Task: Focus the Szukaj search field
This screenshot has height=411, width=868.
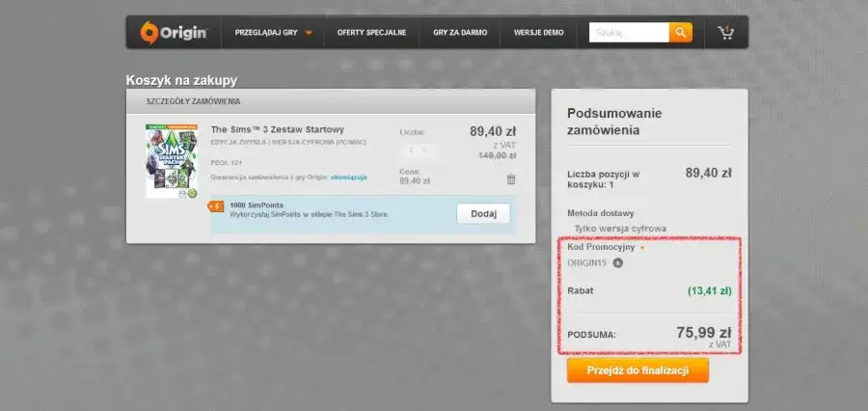Action: click(x=629, y=33)
